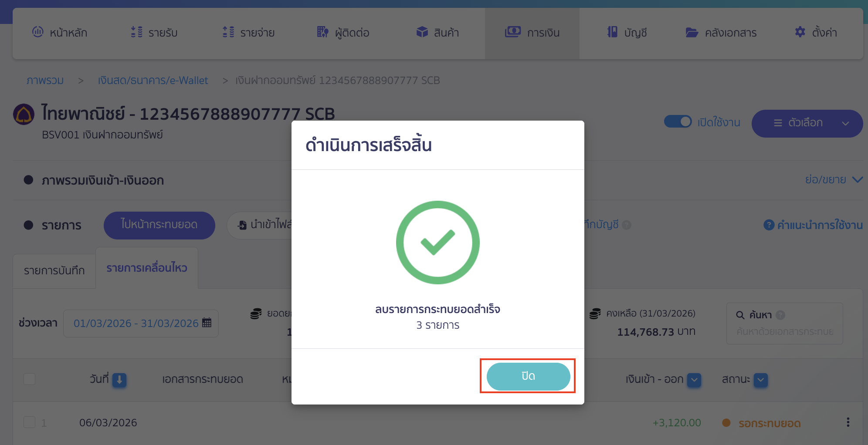Check the select-all checkbox in the table header
Viewport: 868px width, 445px height.
pyautogui.click(x=29, y=379)
